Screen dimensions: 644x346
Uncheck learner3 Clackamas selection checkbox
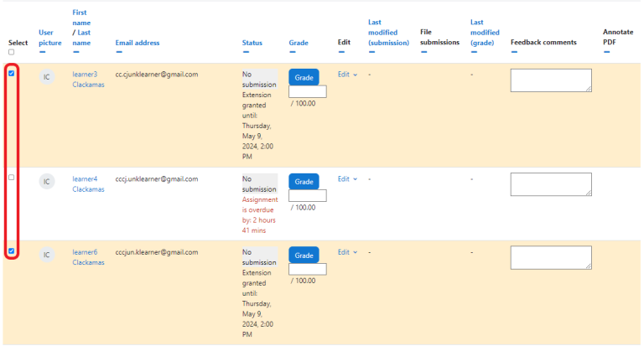[x=12, y=74]
